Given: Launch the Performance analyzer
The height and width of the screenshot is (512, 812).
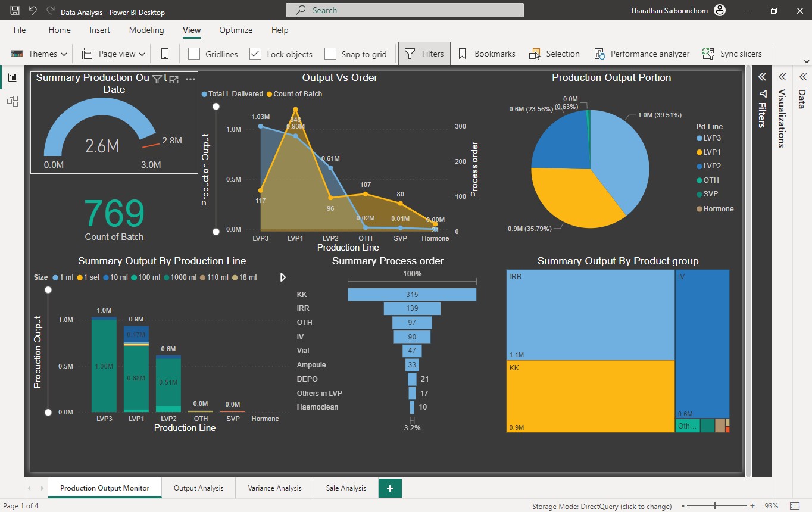Looking at the screenshot, I should pos(642,54).
